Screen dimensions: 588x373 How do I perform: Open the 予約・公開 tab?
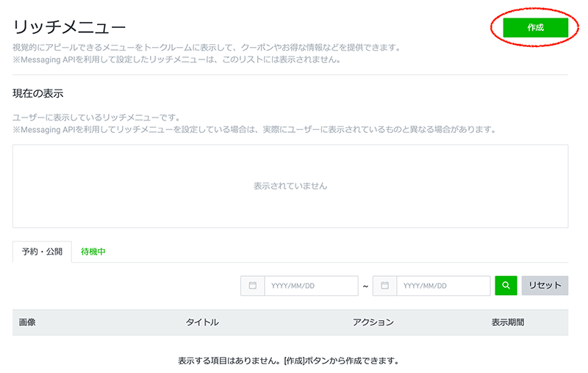[x=42, y=252]
